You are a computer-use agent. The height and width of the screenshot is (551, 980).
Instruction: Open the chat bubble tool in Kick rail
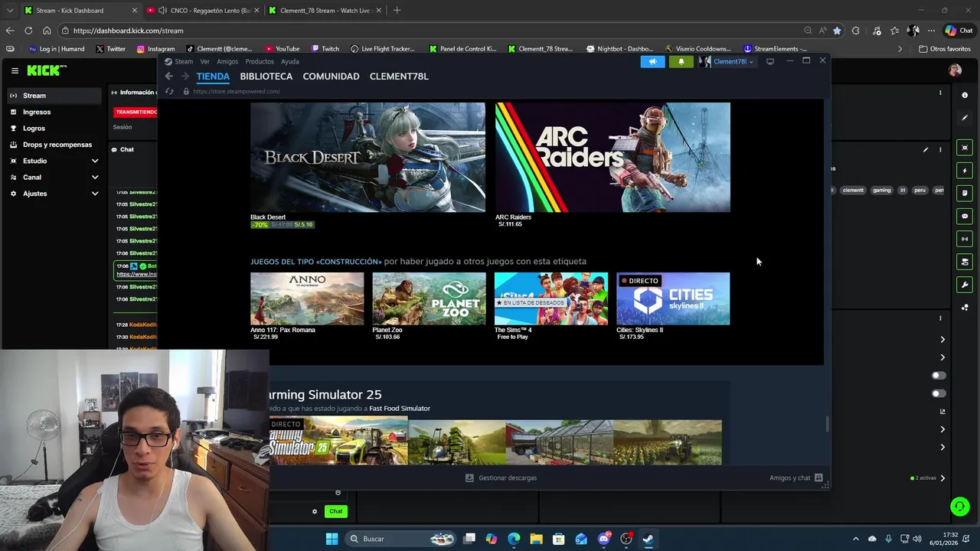(965, 216)
